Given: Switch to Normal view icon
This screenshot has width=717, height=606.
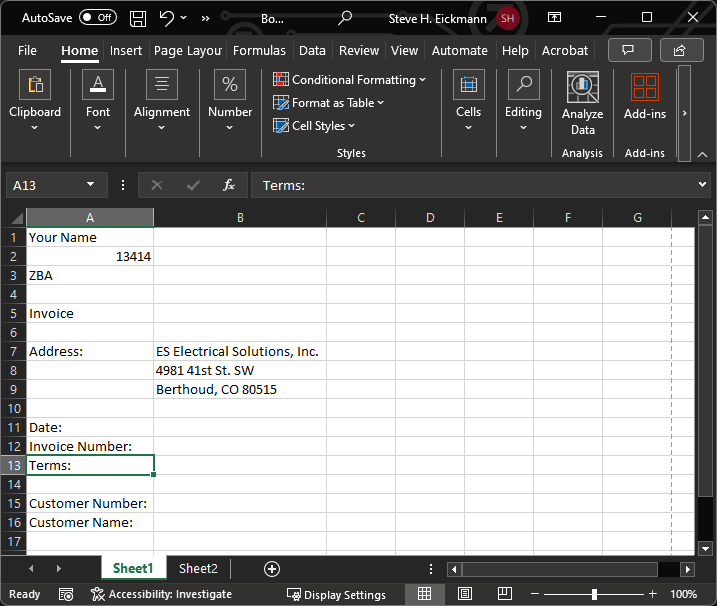Looking at the screenshot, I should 424,594.
